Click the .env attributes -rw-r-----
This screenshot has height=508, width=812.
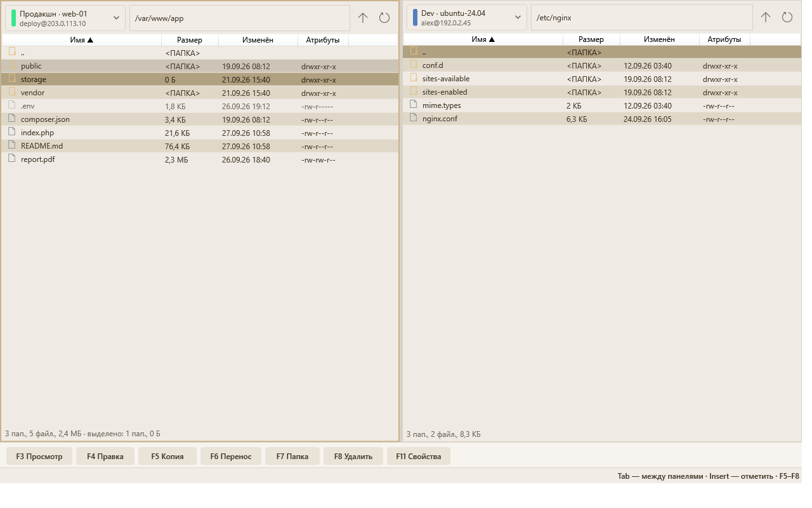tap(317, 106)
